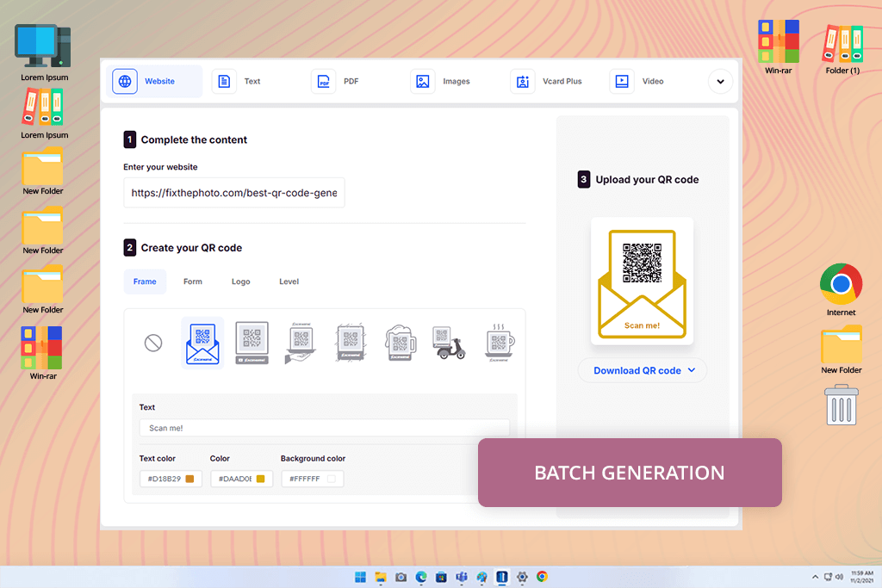Expand more QR types with the chevron

tap(720, 82)
